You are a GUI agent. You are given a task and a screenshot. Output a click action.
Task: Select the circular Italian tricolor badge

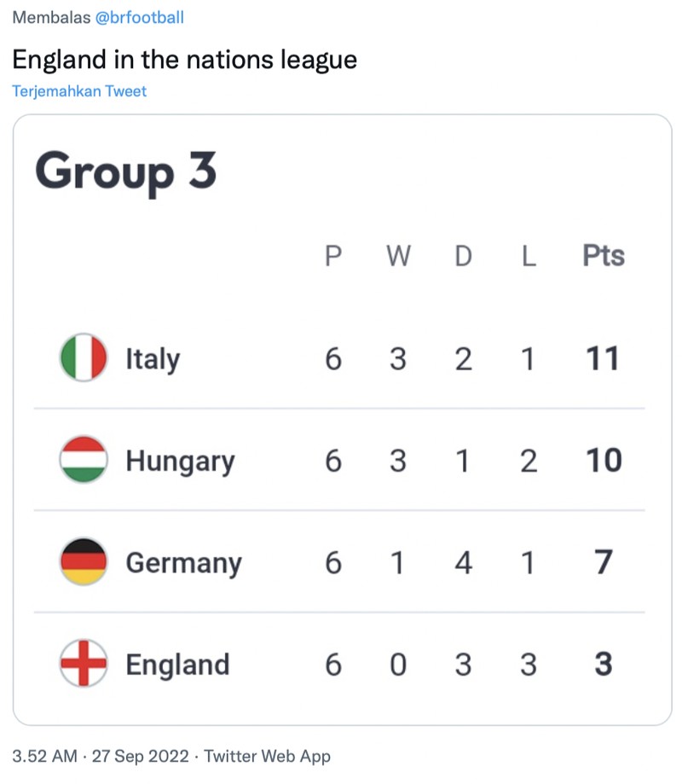[x=83, y=358]
